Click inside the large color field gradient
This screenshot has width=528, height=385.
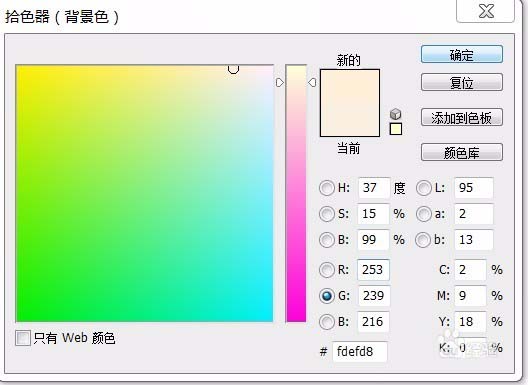pos(144,193)
